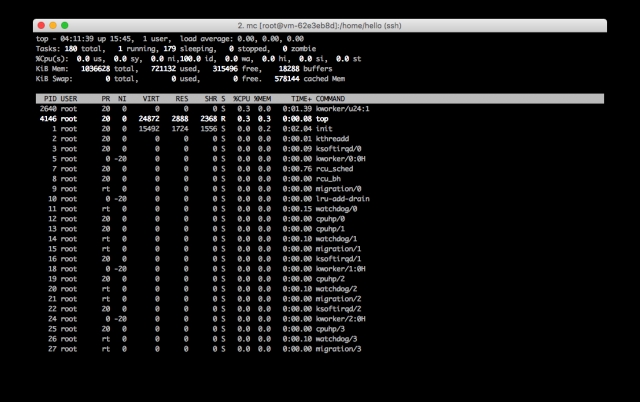Click the migration/2 process name
The image size is (640, 402).
(x=338, y=299)
